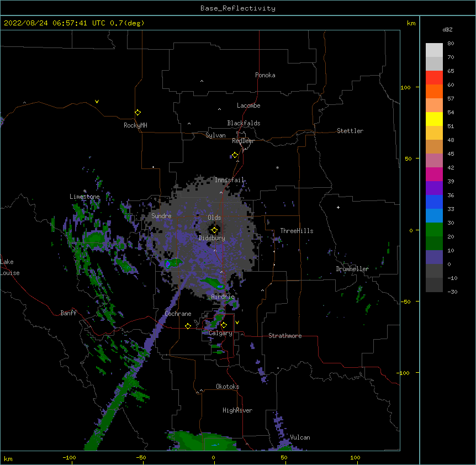Pick the bright yellow swatch in the legend
Image resolution: width=476 pixels, height=465 pixels.
click(434, 119)
